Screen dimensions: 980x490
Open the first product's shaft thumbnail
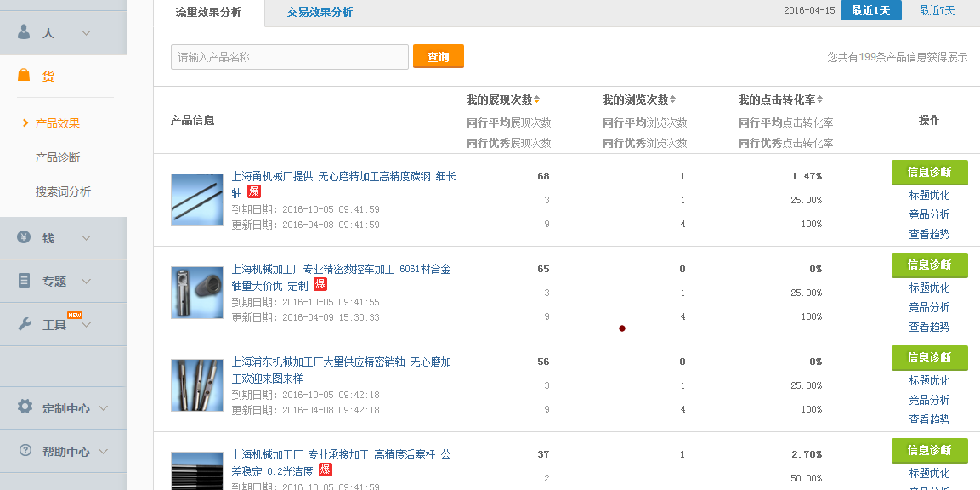click(x=197, y=200)
